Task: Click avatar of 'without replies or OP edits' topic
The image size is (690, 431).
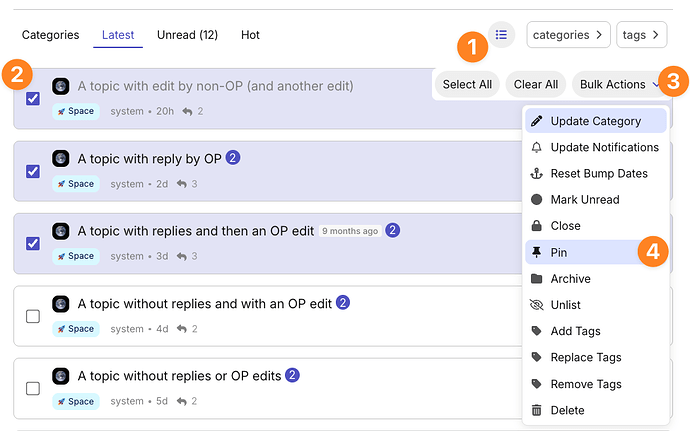Action: click(61, 376)
